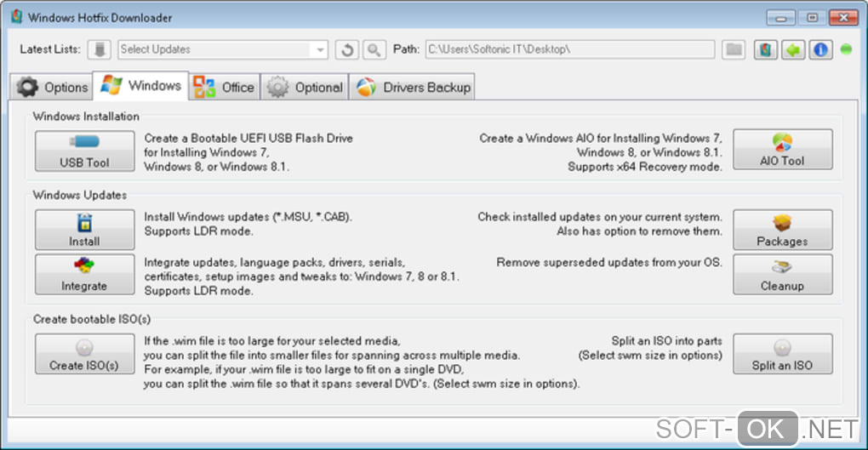
Task: Minimize the Windows Hotfix Downloader window
Action: [x=781, y=18]
